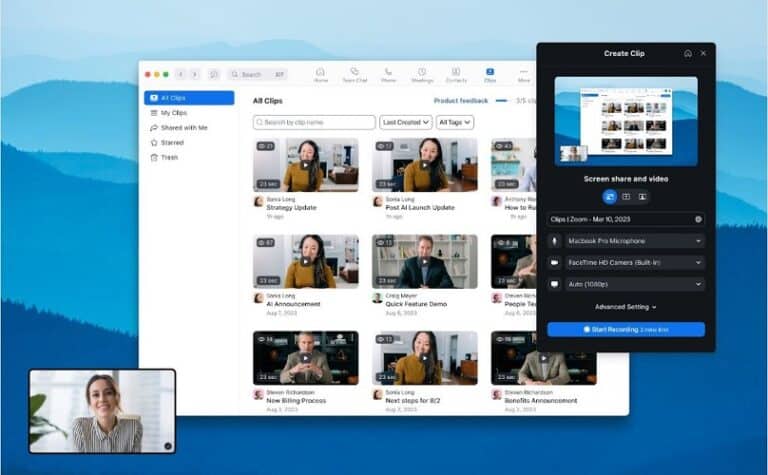Click the Create Clip screen preview
Viewport: 768px width, 475px height.
tap(626, 121)
